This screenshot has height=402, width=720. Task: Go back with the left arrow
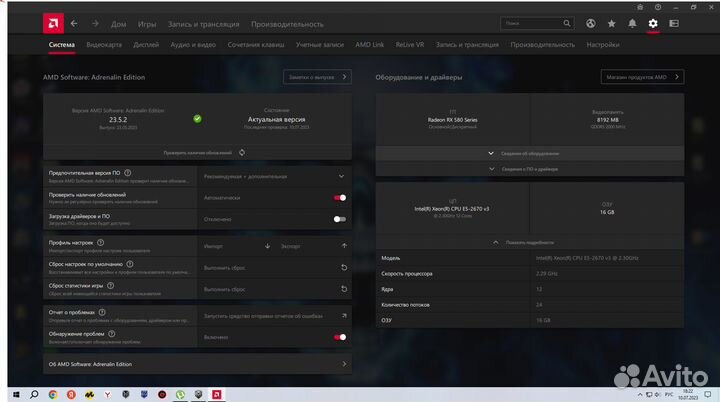tap(74, 23)
